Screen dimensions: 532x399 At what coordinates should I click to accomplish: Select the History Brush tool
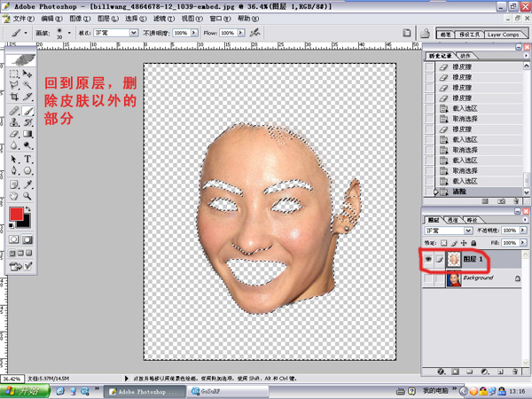(x=27, y=122)
